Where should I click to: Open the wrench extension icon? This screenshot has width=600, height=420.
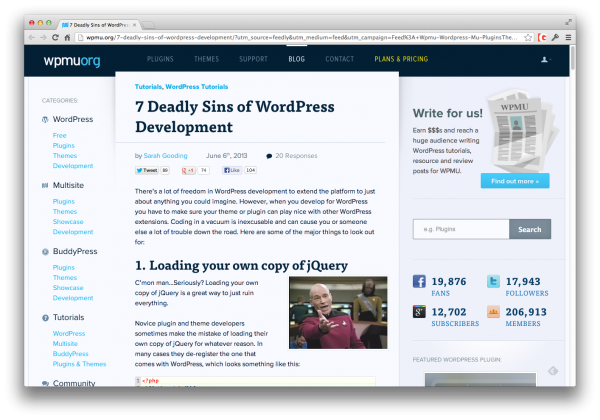pos(556,37)
